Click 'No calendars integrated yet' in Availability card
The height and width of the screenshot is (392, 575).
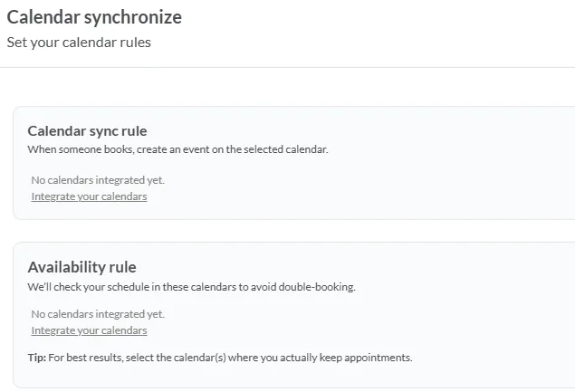(x=98, y=314)
